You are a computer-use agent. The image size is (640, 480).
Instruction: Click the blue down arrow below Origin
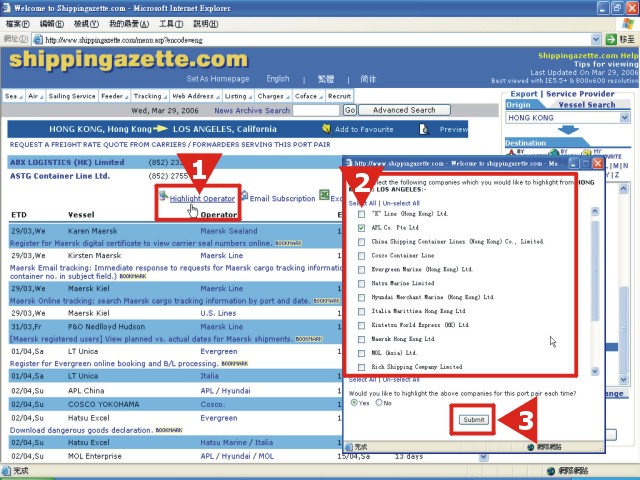coord(568,130)
